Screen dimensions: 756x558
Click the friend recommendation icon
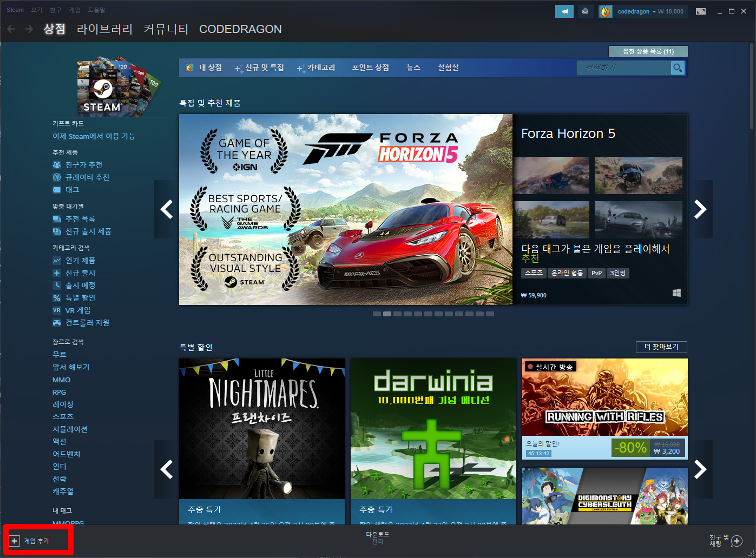point(57,165)
